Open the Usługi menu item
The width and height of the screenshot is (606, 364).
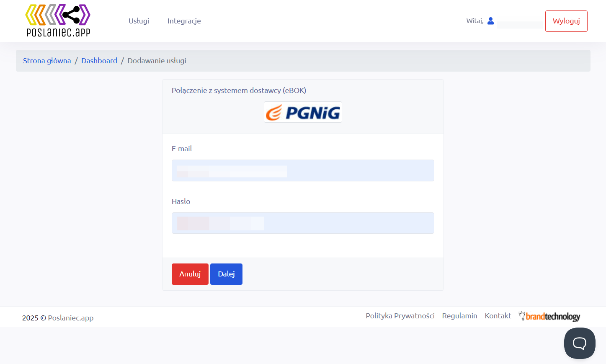(x=139, y=21)
